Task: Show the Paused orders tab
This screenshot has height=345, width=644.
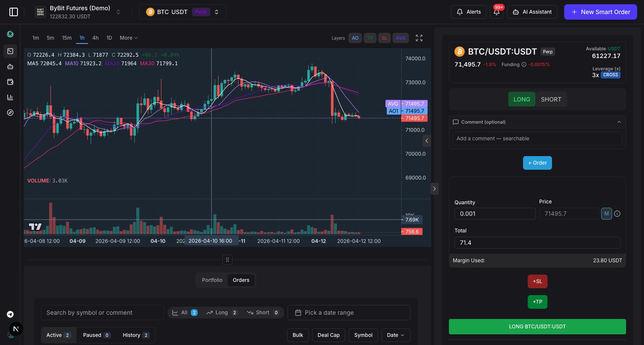Action: pos(97,335)
